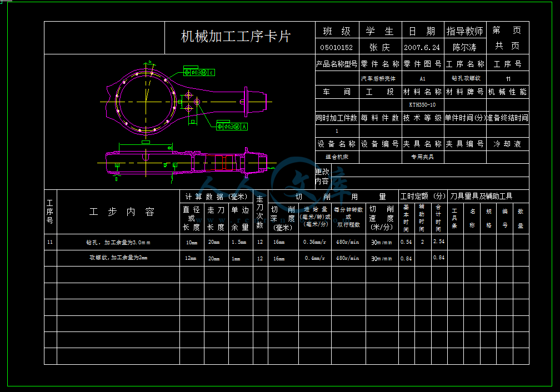The height and width of the screenshot is (392, 560).
Task: Click the vertical subheader 合计时间
Action: pos(438,218)
